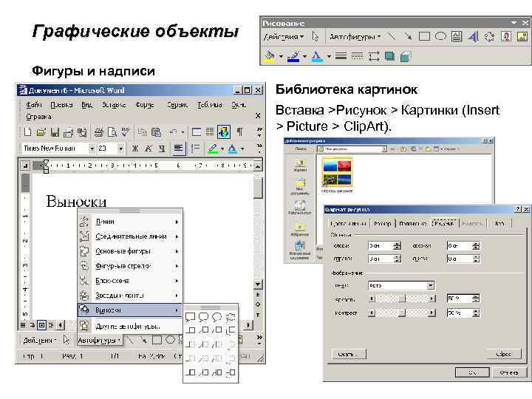Screen dimensions: 532x399
Task: Select rectangular callout shape in Выноски palette
Action: pyautogui.click(x=191, y=317)
